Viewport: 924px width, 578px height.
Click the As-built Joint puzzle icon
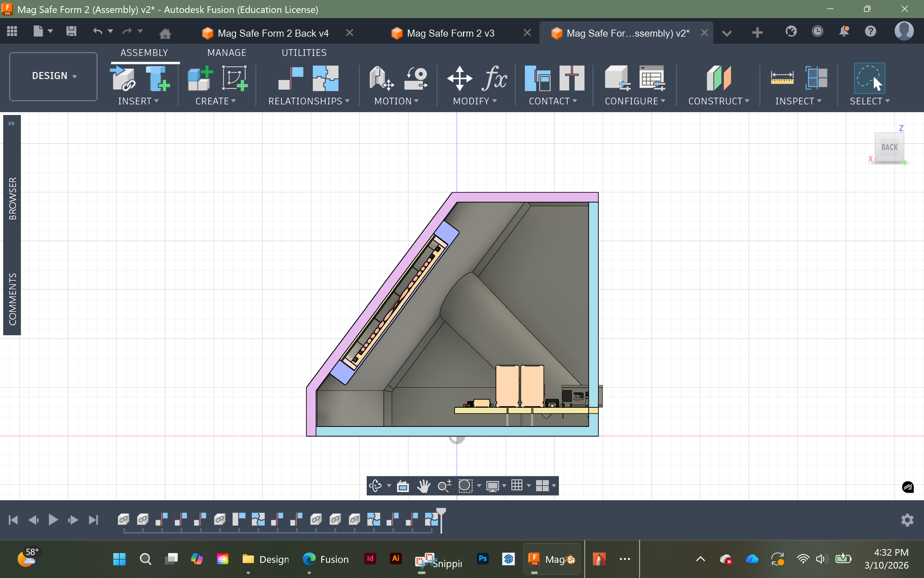coord(326,78)
